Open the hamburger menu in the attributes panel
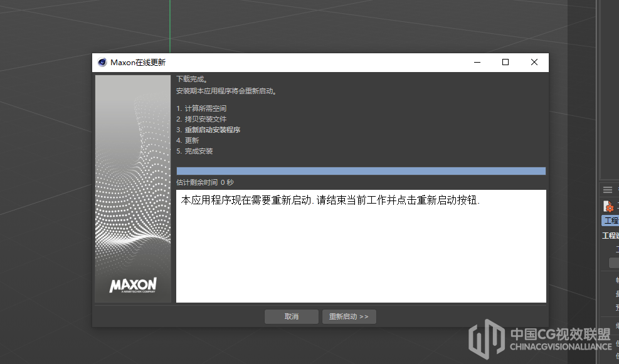619x364 pixels. pos(608,190)
